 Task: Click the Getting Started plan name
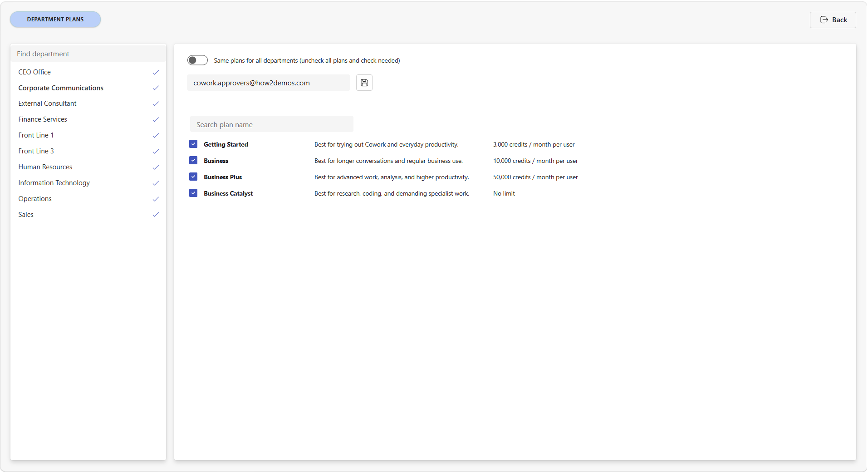[226, 144]
